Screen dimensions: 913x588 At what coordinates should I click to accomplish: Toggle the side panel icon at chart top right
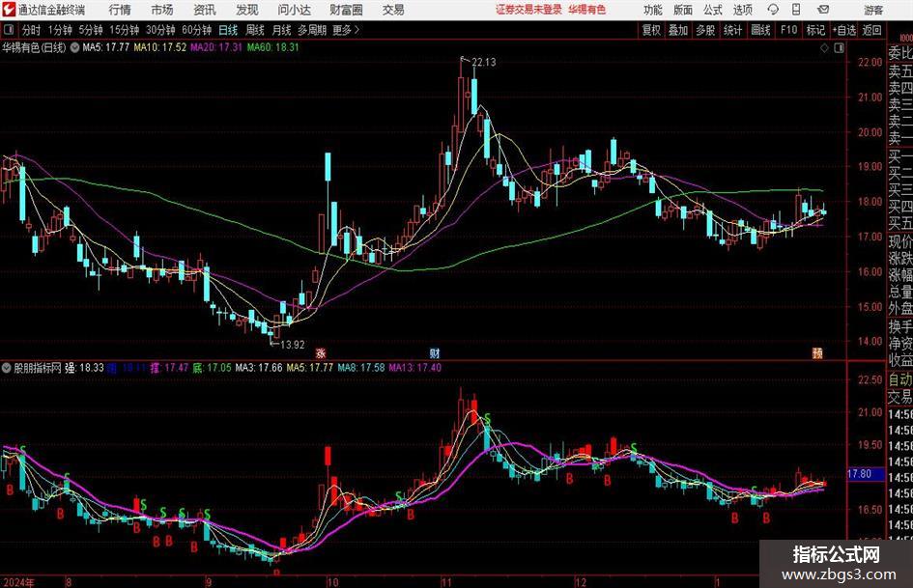(839, 48)
